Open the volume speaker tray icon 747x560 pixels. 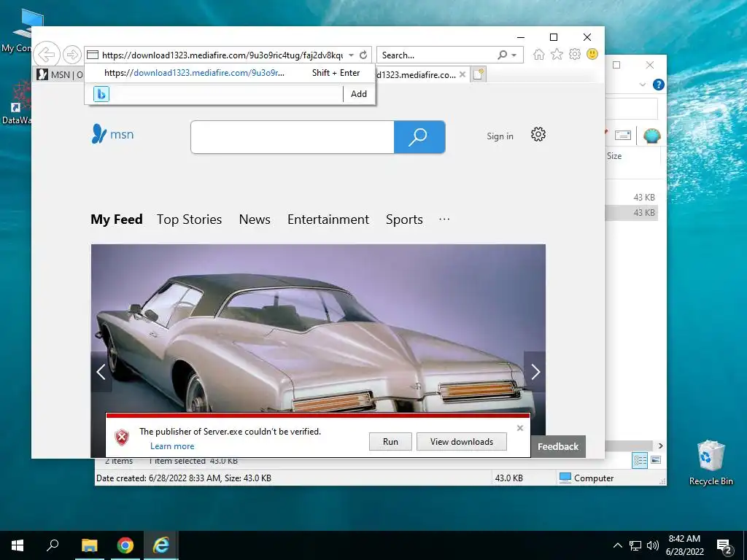click(x=653, y=545)
